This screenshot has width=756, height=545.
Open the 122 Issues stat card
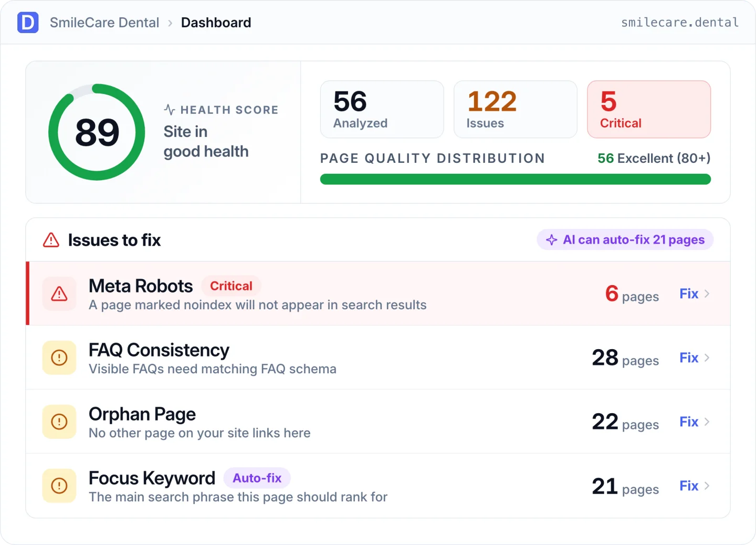pos(516,109)
